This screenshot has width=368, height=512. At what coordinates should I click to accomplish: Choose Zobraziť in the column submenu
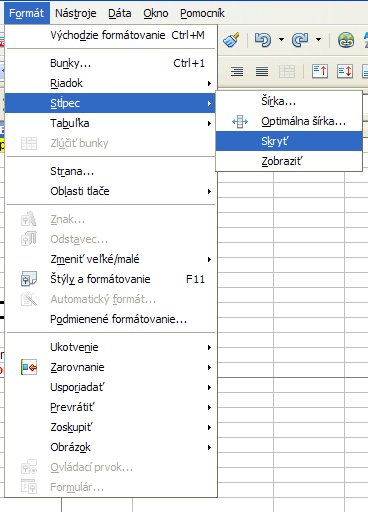[x=289, y=161]
